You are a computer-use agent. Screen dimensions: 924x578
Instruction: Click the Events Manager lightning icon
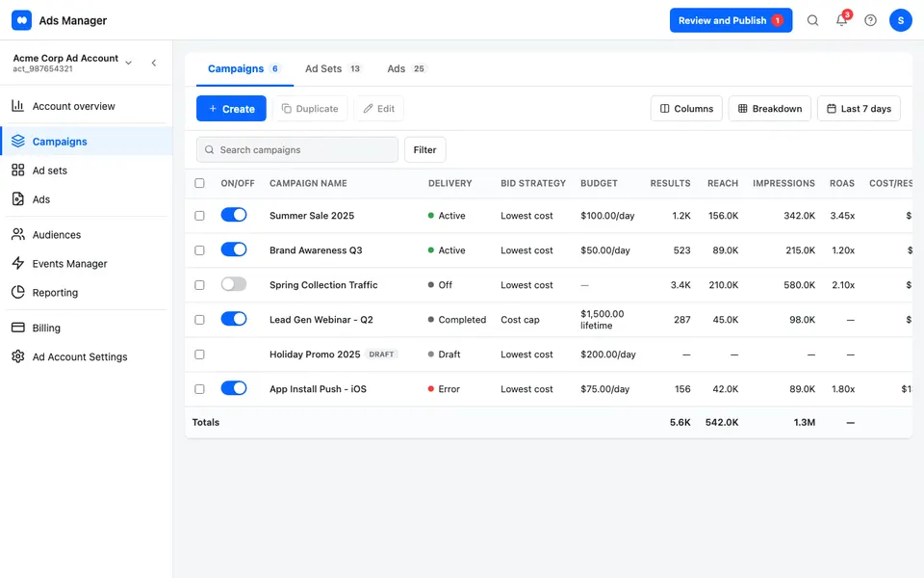(18, 263)
